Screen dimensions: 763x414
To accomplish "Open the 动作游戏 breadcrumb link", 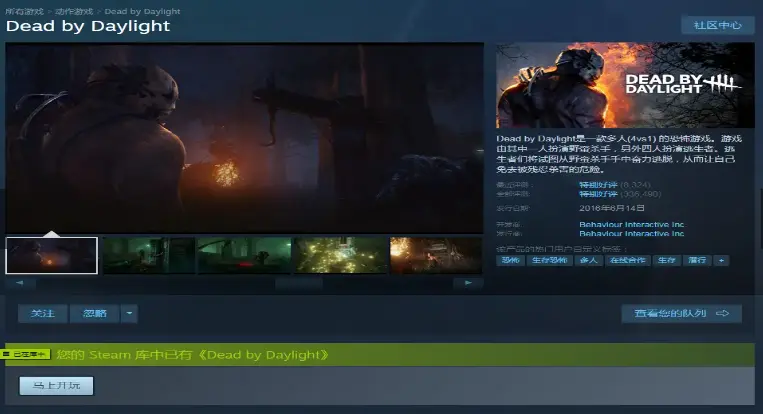I will 74,11.
